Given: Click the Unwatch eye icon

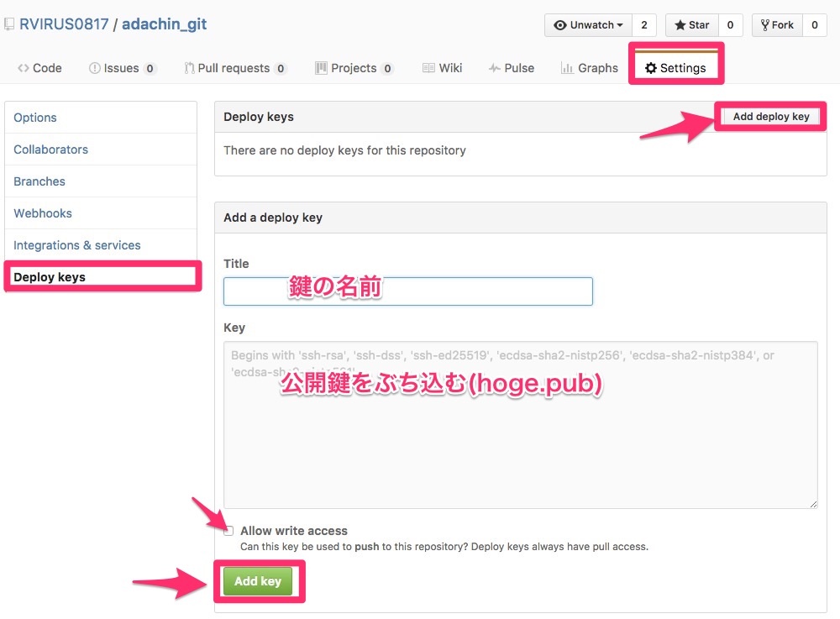Looking at the screenshot, I should point(559,25).
